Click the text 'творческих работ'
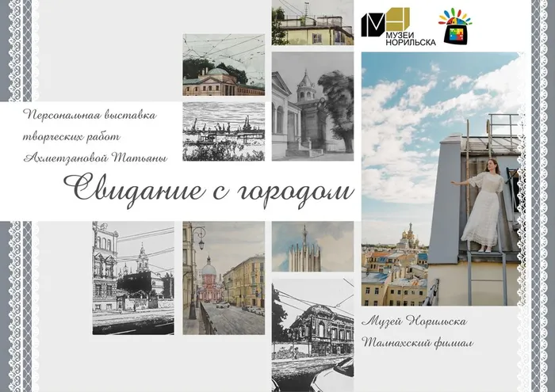Screen dimensions: 555x392 coord(71,136)
